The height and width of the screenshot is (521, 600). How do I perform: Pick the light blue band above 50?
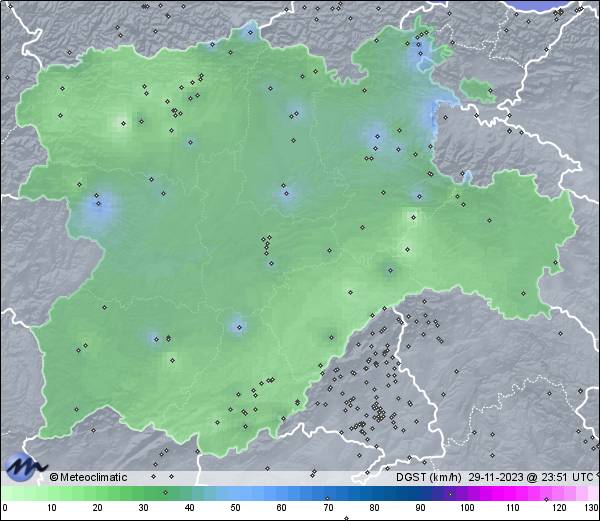235,493
